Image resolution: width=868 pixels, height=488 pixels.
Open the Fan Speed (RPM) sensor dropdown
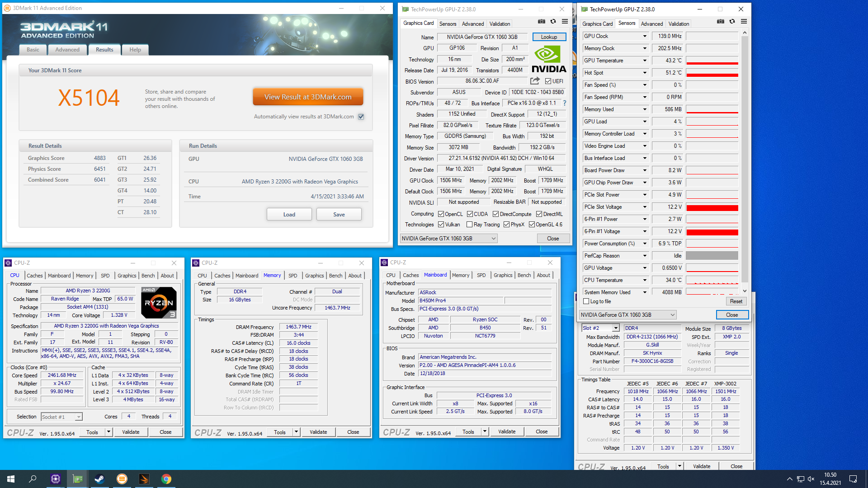(x=645, y=97)
